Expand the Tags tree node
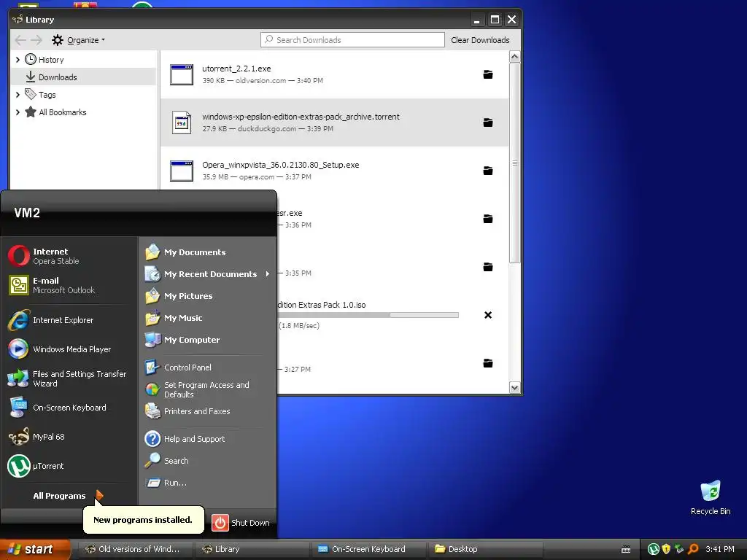The image size is (747, 560). coord(18,95)
